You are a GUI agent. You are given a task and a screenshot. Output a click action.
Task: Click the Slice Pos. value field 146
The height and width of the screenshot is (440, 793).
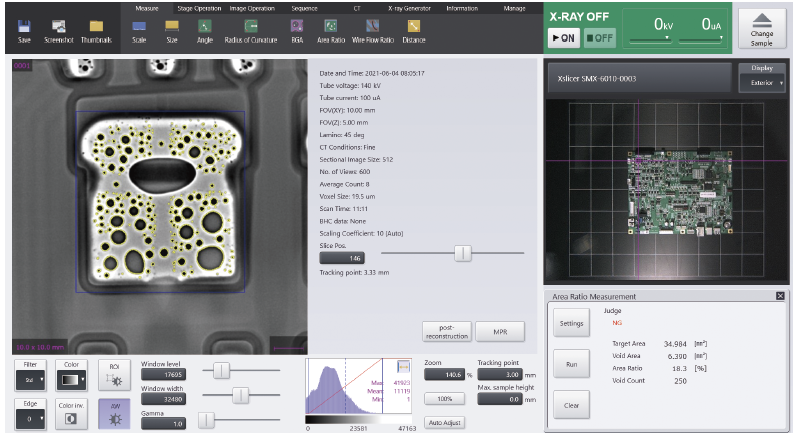pyautogui.click(x=342, y=258)
